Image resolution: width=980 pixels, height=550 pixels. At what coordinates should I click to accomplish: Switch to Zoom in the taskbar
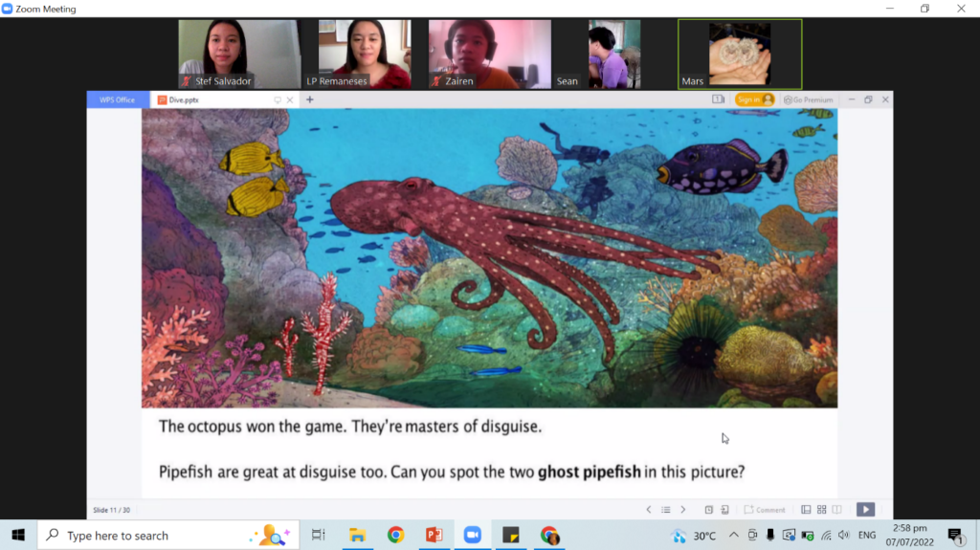pos(473,535)
